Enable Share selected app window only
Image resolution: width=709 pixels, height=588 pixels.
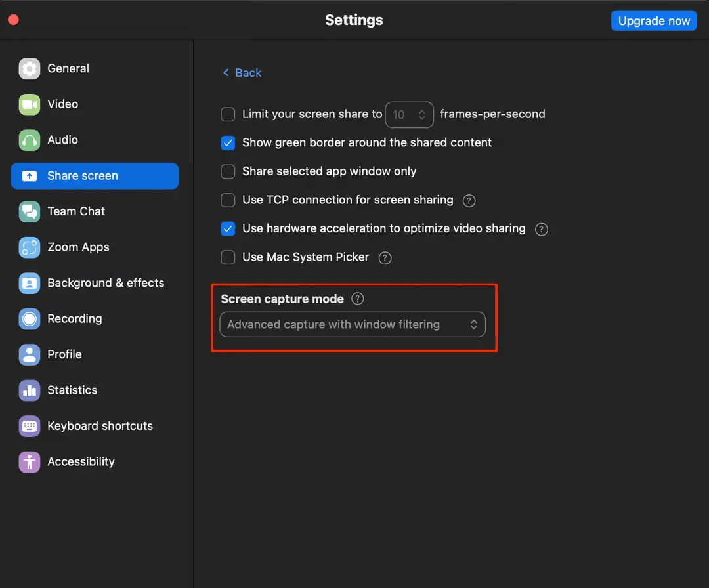point(228,171)
